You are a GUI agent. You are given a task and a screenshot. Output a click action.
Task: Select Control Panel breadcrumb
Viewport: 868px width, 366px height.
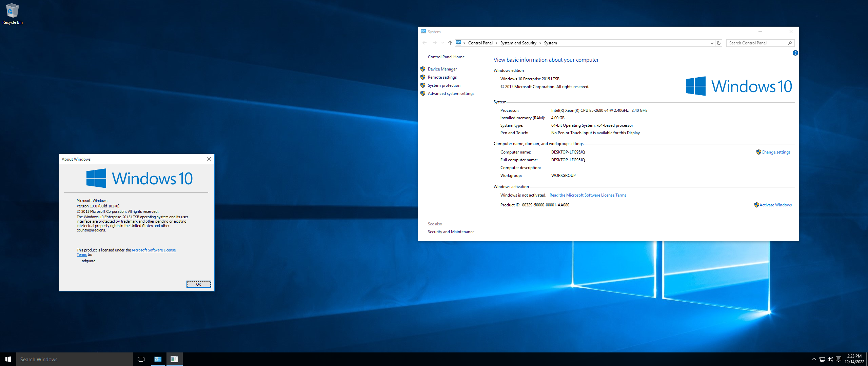pyautogui.click(x=480, y=43)
